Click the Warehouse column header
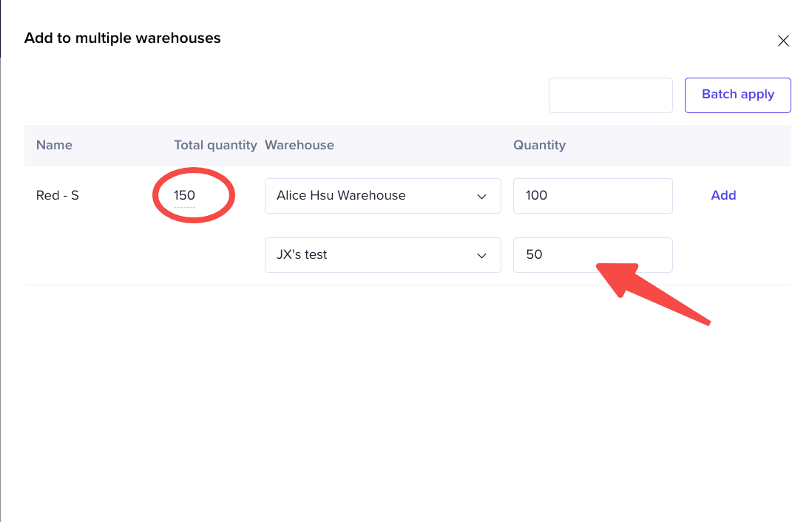The width and height of the screenshot is (812, 522). click(x=300, y=145)
